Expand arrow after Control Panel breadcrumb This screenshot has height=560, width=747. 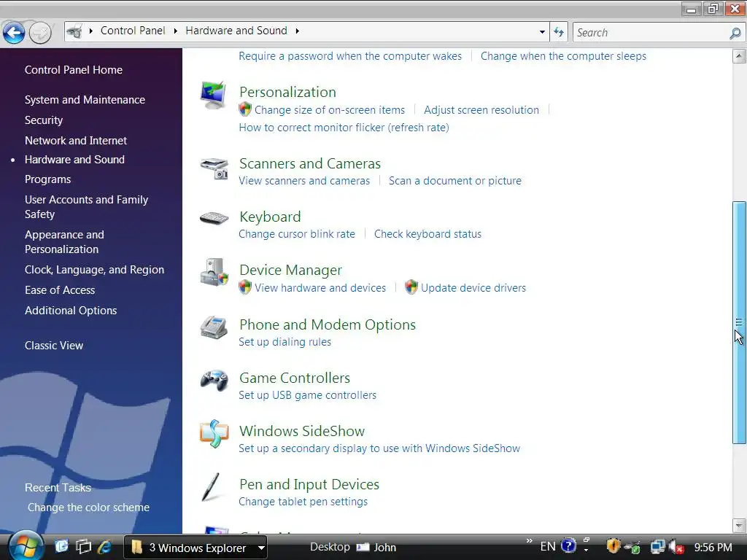(x=175, y=31)
